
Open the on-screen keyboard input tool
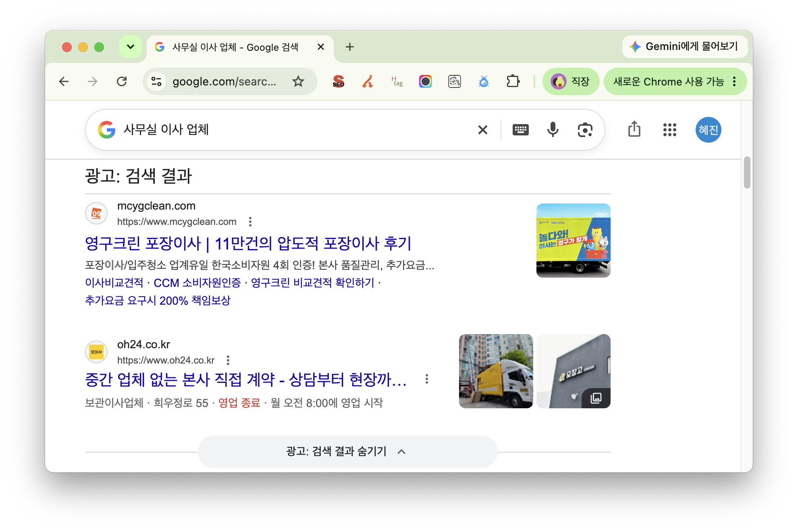(521, 130)
